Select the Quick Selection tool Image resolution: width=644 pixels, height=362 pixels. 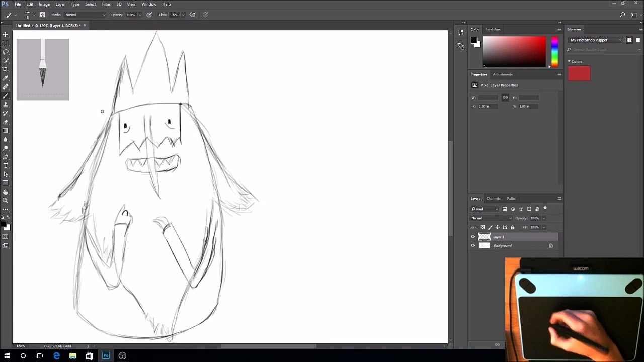[6, 61]
